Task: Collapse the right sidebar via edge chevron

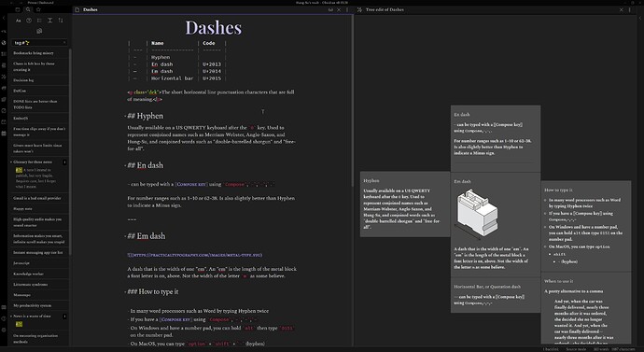Action: tap(640, 18)
